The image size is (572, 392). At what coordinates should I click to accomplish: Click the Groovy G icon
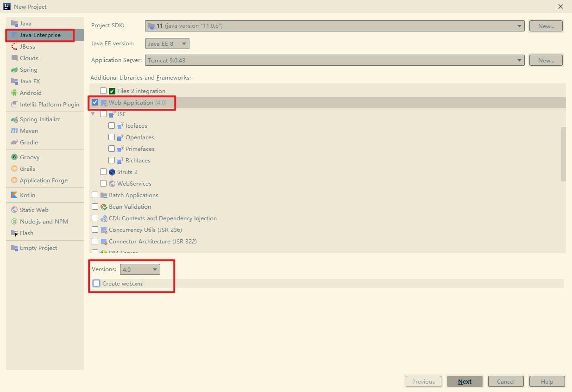point(14,157)
